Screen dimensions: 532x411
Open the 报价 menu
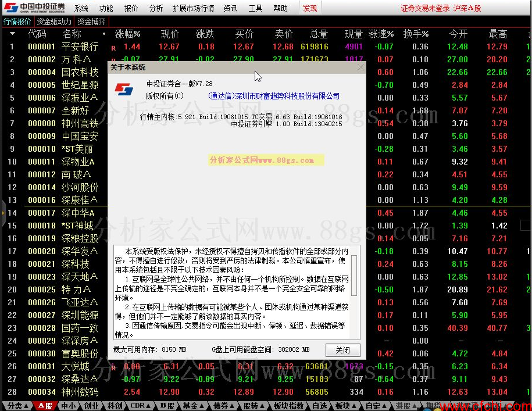(131, 8)
